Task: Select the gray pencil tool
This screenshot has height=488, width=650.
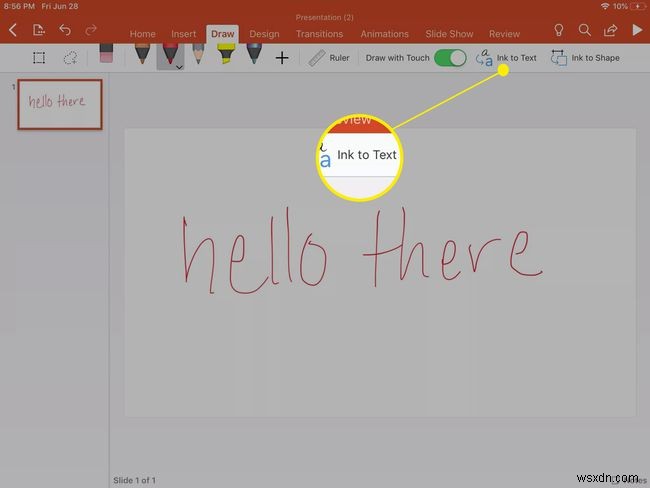Action: [198, 54]
